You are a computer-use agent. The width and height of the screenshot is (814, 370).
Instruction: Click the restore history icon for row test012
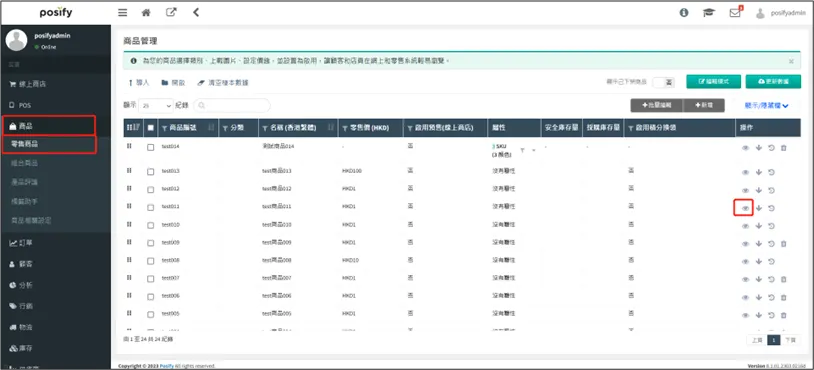coord(771,190)
